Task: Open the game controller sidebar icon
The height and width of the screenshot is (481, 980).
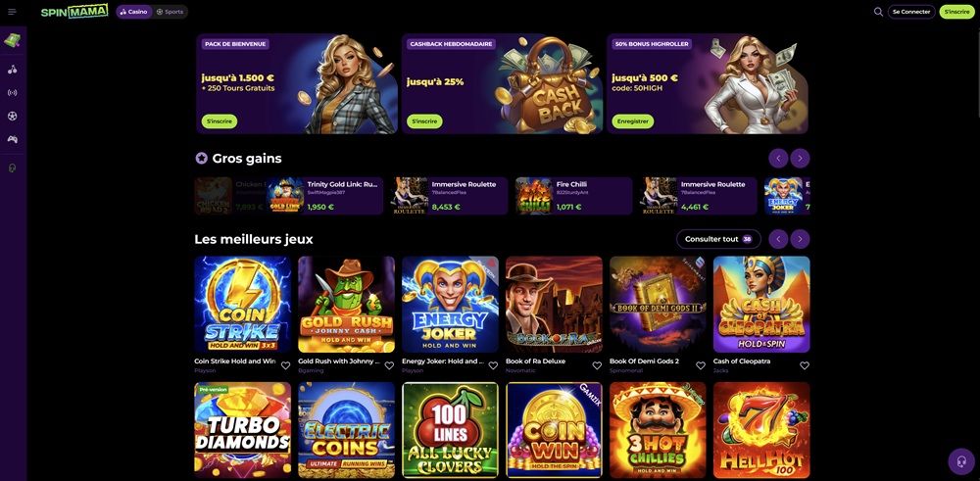Action: (12, 139)
